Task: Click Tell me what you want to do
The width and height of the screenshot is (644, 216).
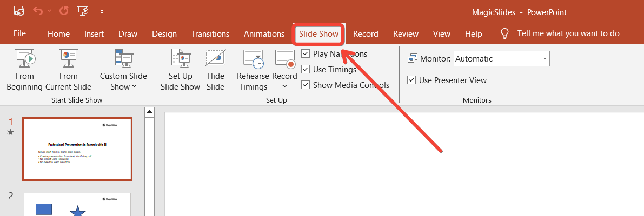Action: point(568,33)
